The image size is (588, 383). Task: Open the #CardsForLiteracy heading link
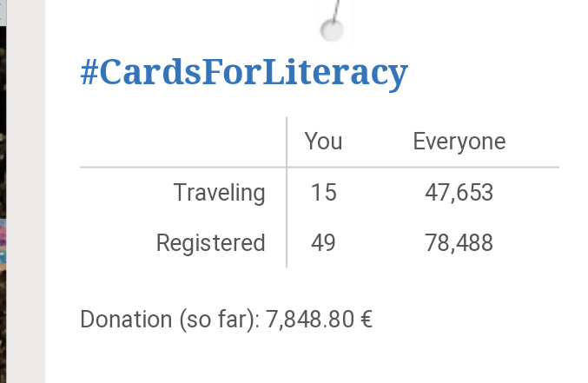[244, 73]
